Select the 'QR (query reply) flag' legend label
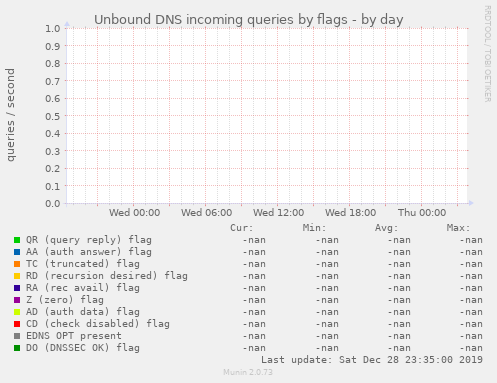This screenshot has height=383, width=497. point(89,240)
